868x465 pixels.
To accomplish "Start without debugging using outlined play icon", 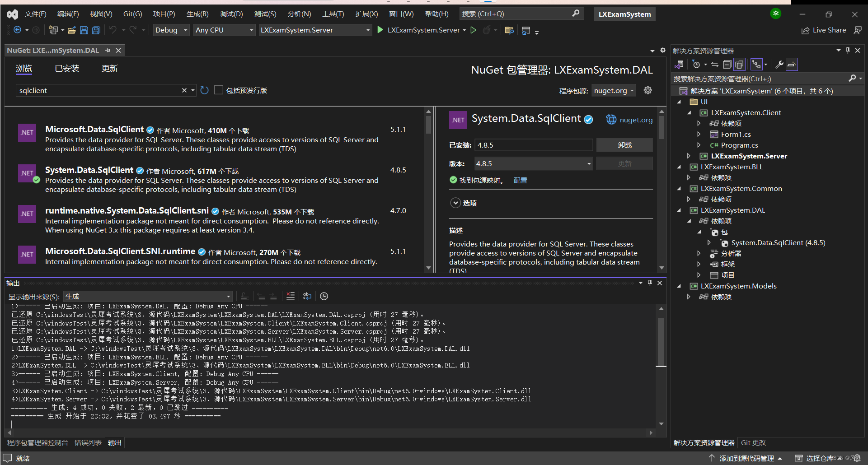I will pos(474,30).
